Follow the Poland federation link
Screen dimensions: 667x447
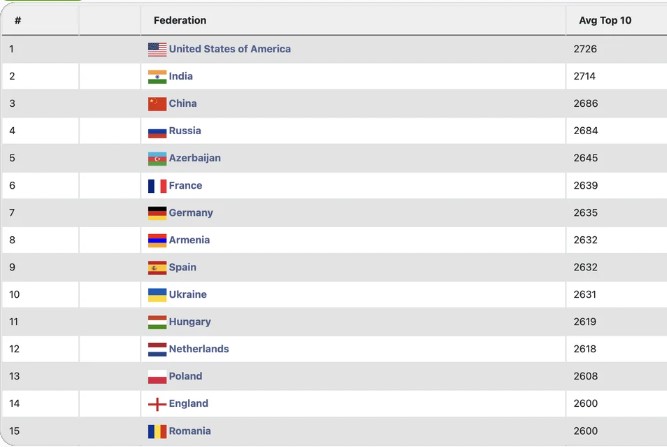(185, 377)
